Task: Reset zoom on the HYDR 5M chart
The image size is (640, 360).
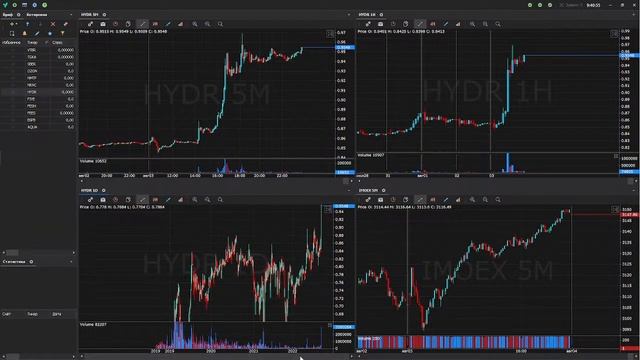Action: click(220, 24)
